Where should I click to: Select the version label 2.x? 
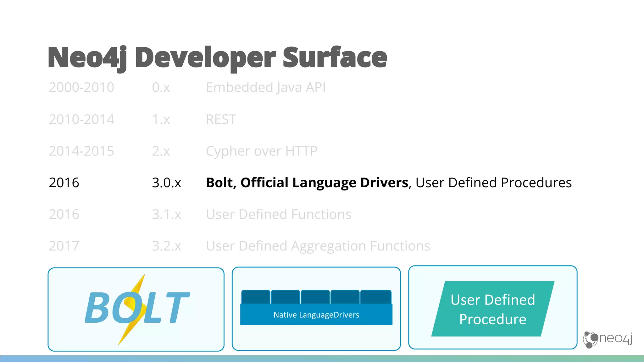tap(161, 151)
